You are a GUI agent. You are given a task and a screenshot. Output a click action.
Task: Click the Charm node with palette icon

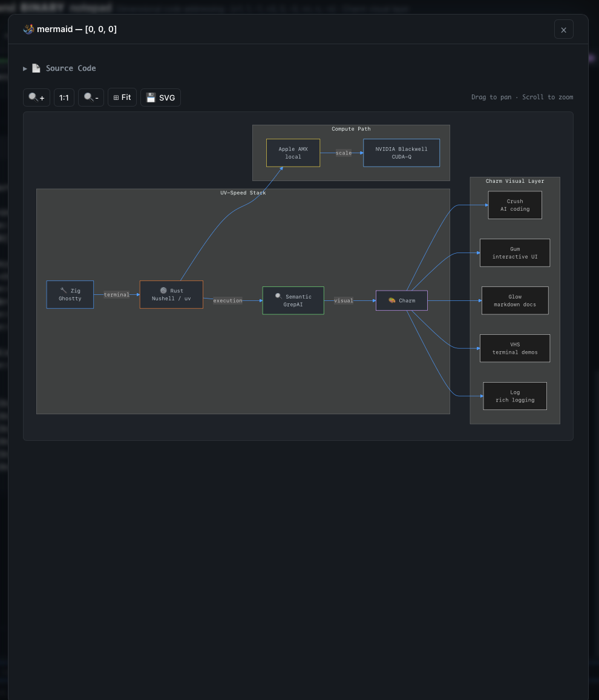click(401, 300)
